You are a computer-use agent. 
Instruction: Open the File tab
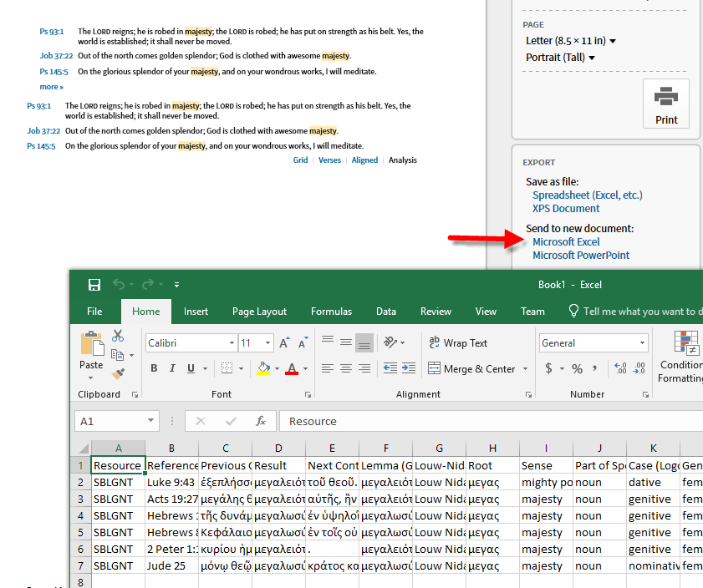(x=94, y=312)
